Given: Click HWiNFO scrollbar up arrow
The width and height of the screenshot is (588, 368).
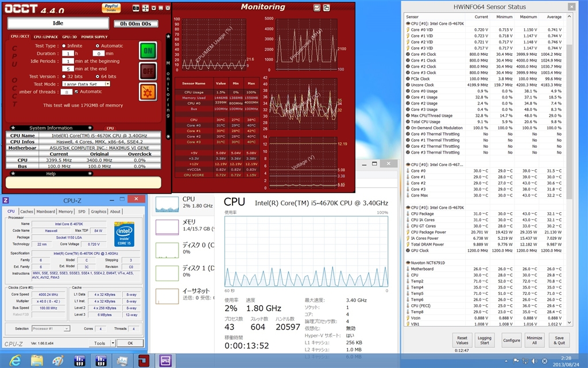Looking at the screenshot, I should pos(569,17).
